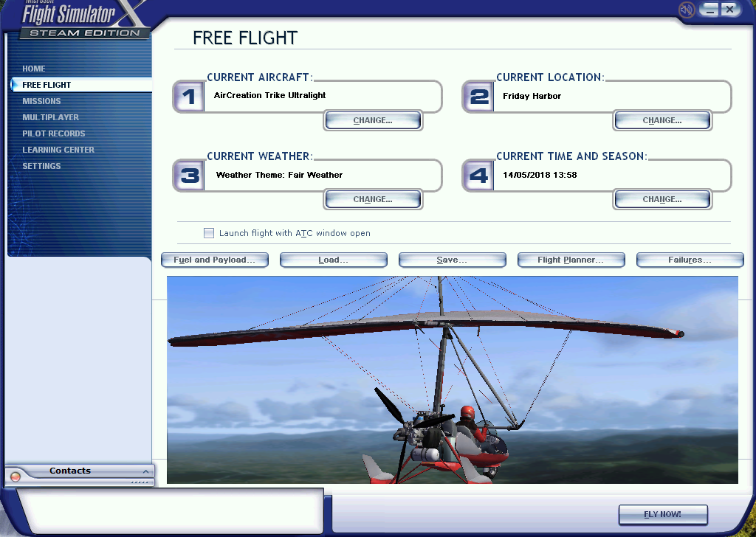Open the Flight Planner
756x537 pixels.
click(x=571, y=260)
